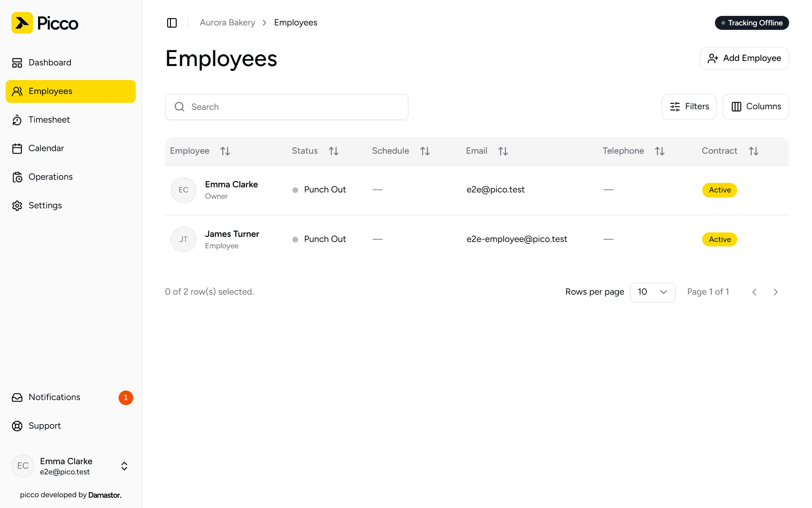812x508 pixels.
Task: Click e2e-employee@pico.test email
Action: point(517,239)
